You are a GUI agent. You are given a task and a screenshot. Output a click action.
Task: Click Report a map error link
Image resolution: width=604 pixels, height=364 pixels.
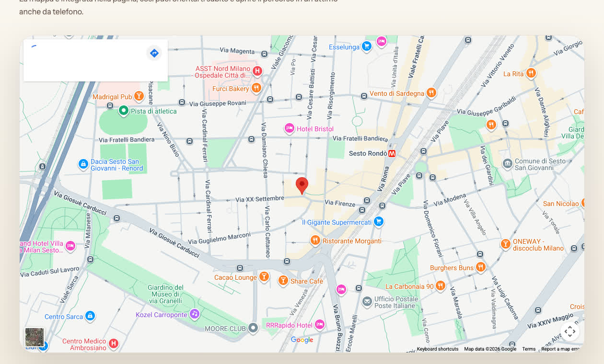click(x=560, y=349)
